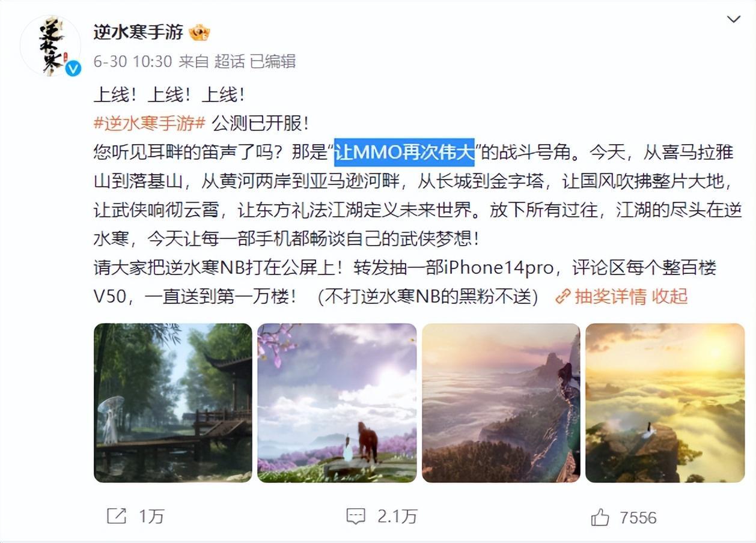Click the chain link icon before 抽奖详情

point(563,297)
